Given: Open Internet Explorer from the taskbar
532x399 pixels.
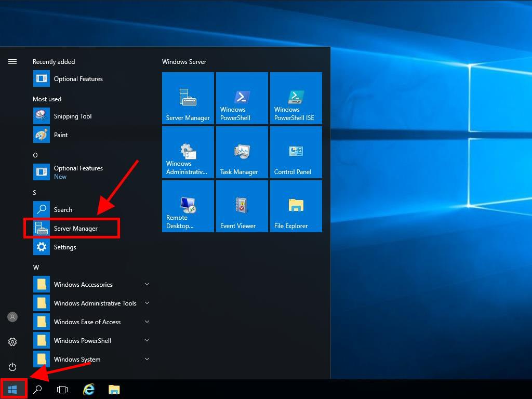Looking at the screenshot, I should [x=89, y=389].
